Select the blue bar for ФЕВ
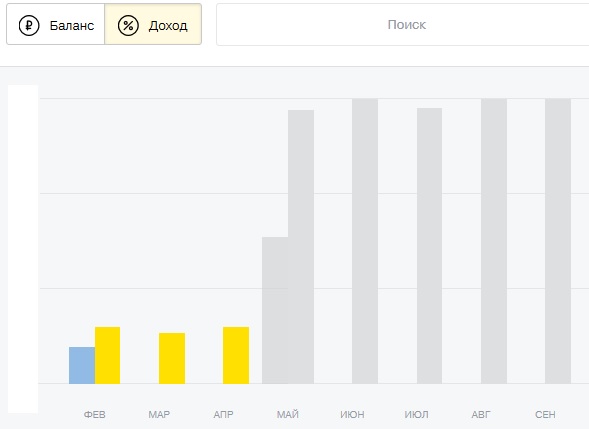 (82, 365)
